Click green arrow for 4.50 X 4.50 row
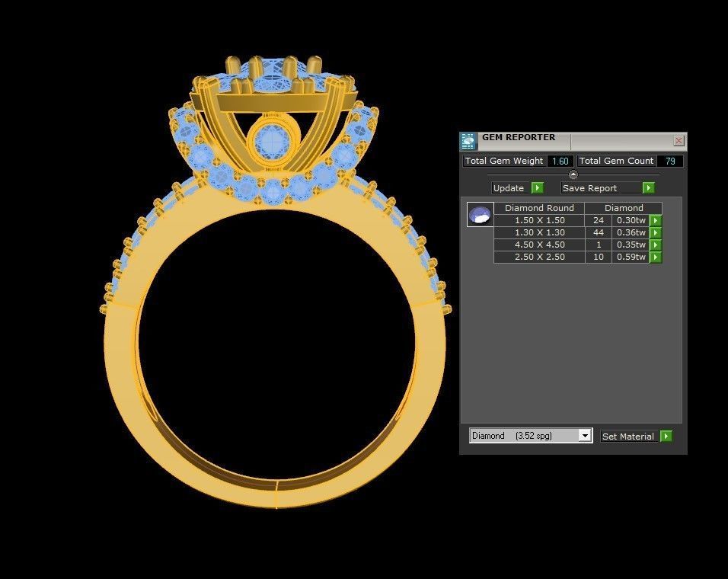 (655, 245)
